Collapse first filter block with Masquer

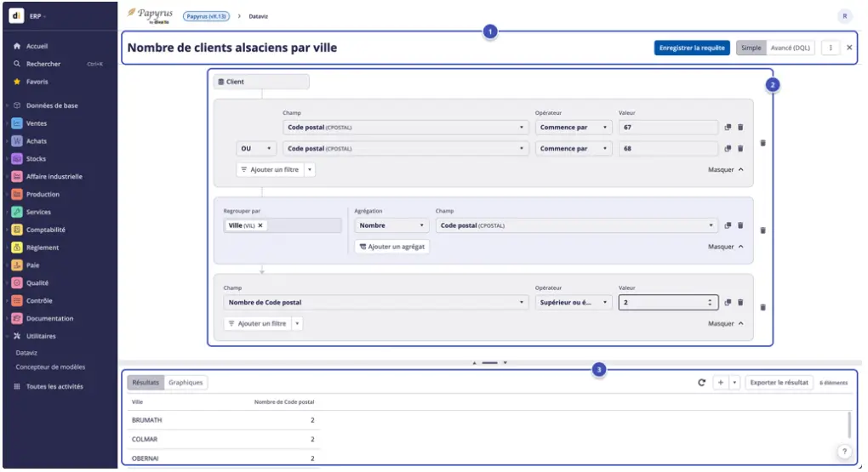tap(726, 170)
